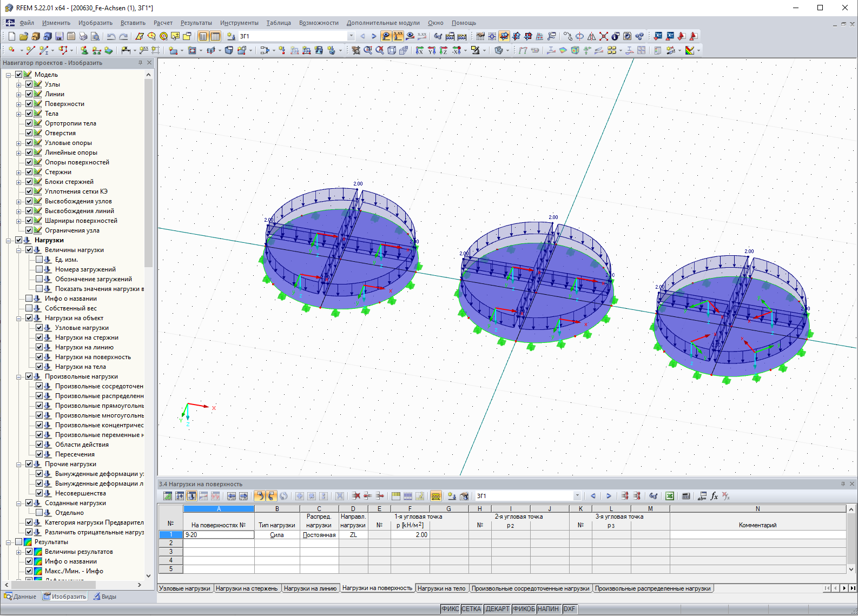Collapse the Нагрузки tree node
Viewport: 858px width, 616px height.
9,240
